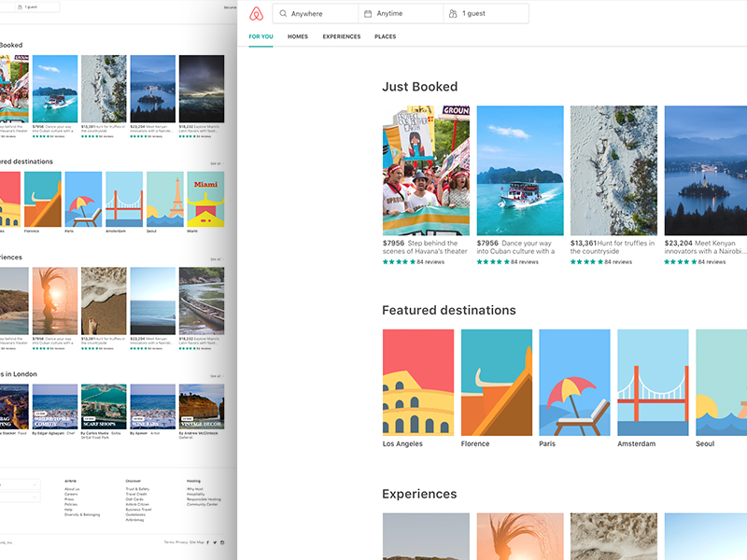747x560 pixels.
Task: Open the Why Host footer link
Action: point(195,489)
